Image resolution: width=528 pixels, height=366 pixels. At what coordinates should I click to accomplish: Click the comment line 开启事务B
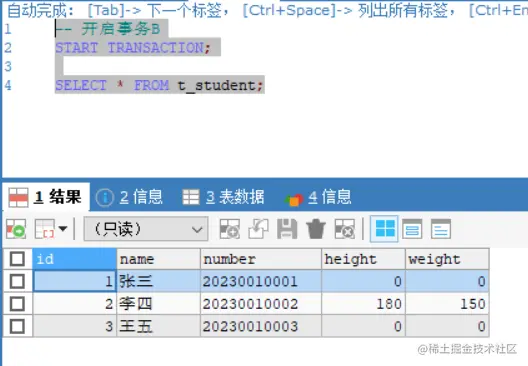[x=108, y=29]
